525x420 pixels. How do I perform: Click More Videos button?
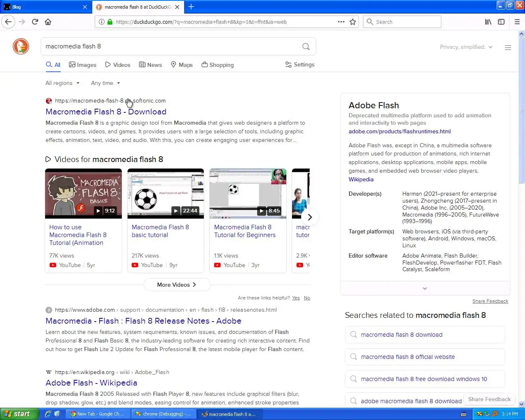pos(177,285)
